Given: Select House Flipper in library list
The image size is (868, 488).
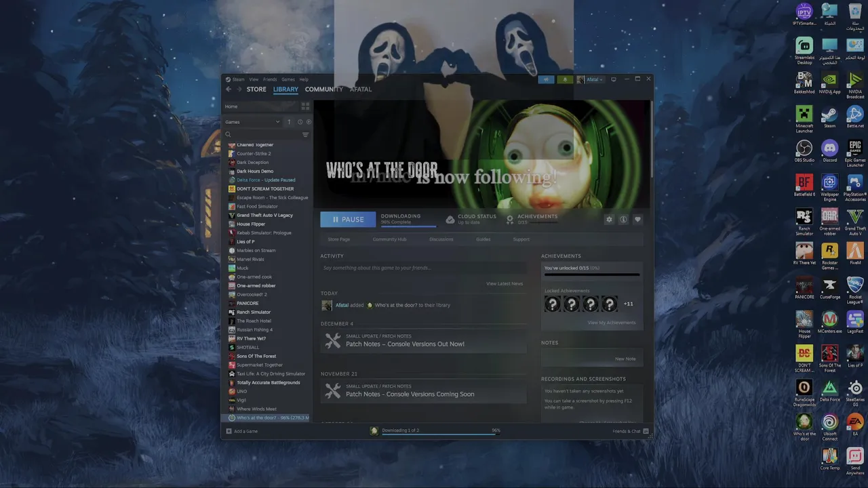Looking at the screenshot, I should pyautogui.click(x=251, y=224).
